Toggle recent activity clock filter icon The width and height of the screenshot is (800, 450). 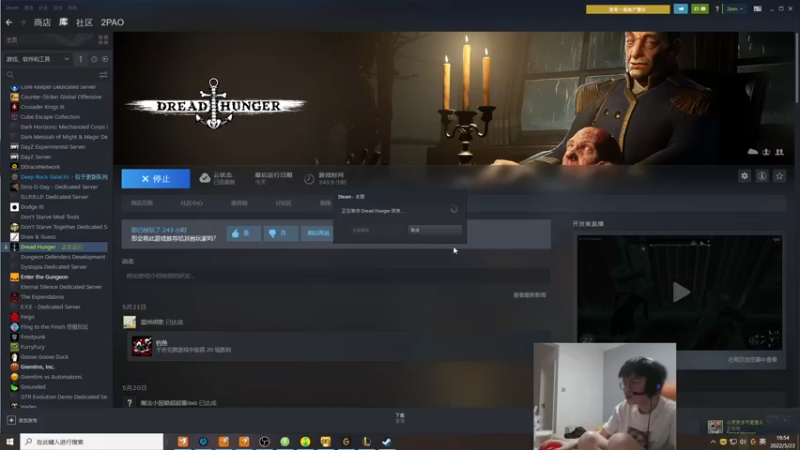coord(94,59)
